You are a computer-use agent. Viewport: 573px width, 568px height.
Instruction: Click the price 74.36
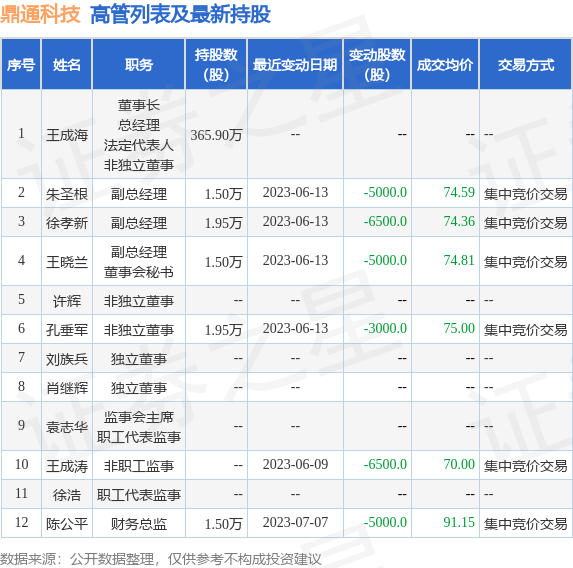tap(459, 221)
